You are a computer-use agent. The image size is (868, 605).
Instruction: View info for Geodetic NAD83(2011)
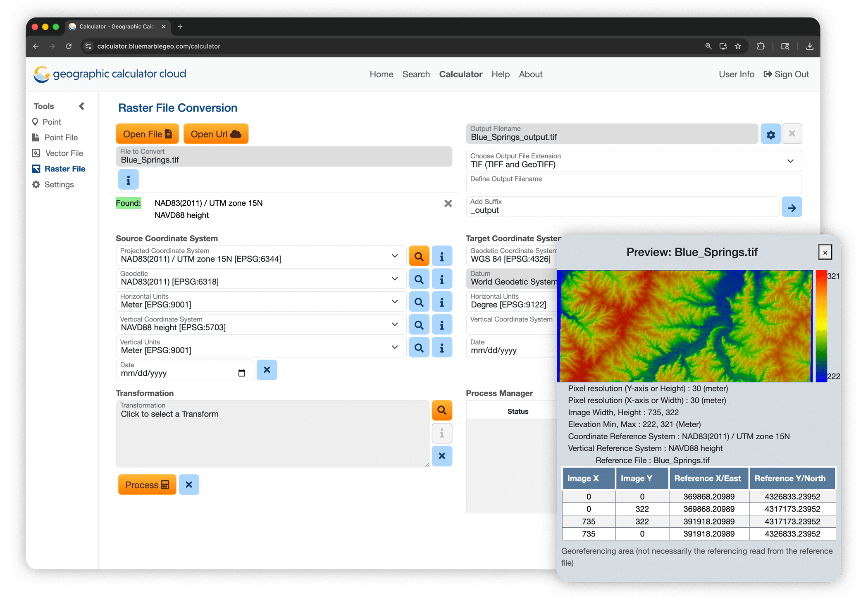(x=442, y=279)
